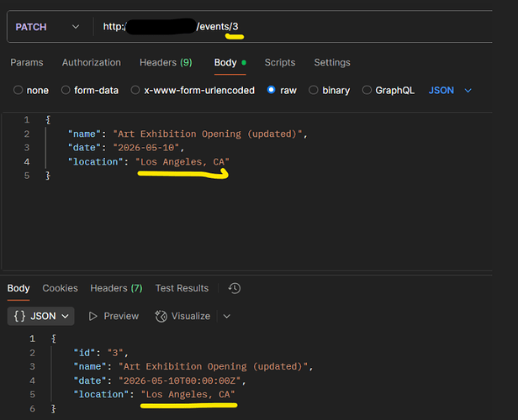Click the response "id" key
518x420 pixels.
tap(84, 353)
